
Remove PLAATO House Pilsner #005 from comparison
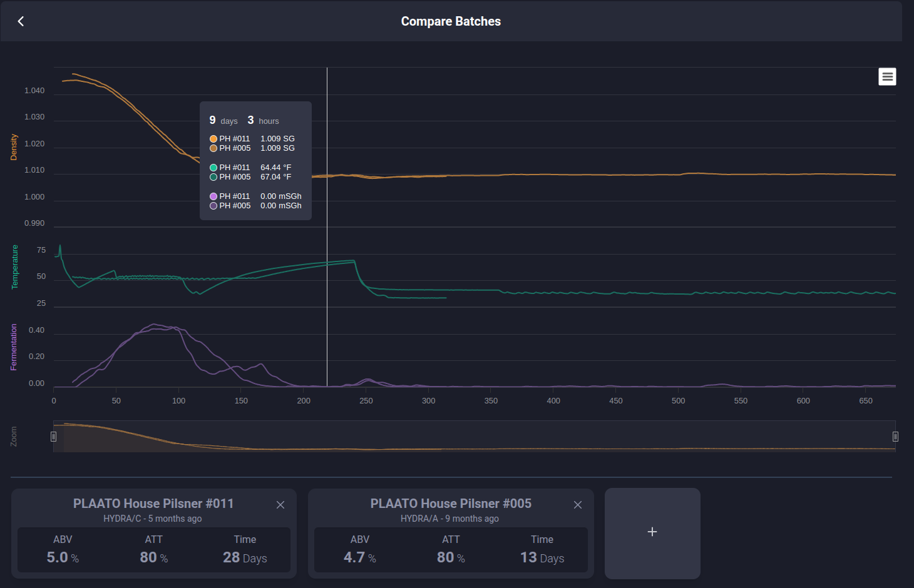point(578,505)
